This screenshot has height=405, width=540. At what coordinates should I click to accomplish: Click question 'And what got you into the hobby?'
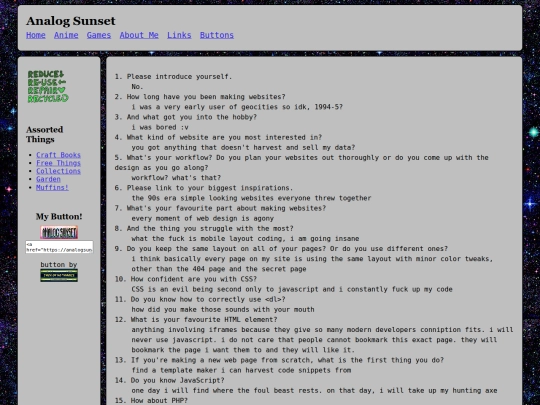[191, 117]
